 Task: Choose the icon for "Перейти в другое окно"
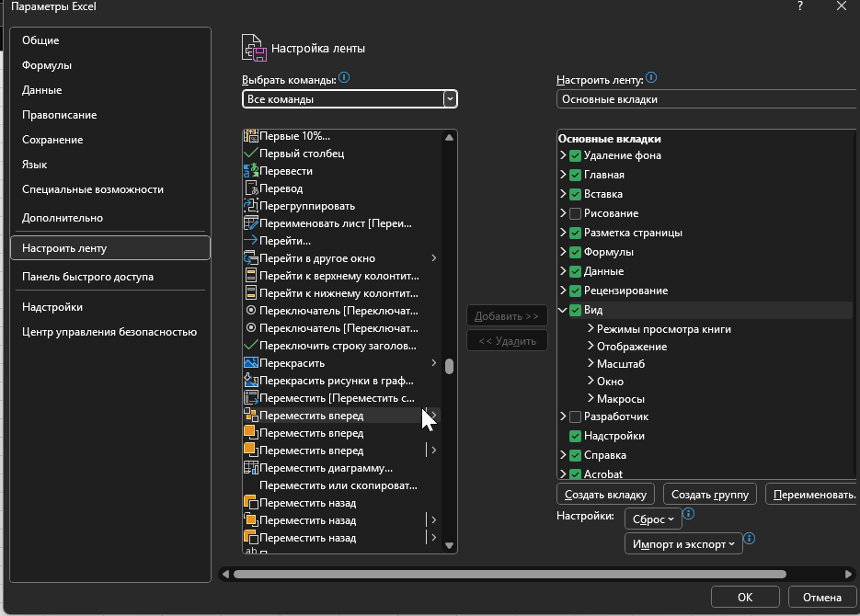(251, 258)
